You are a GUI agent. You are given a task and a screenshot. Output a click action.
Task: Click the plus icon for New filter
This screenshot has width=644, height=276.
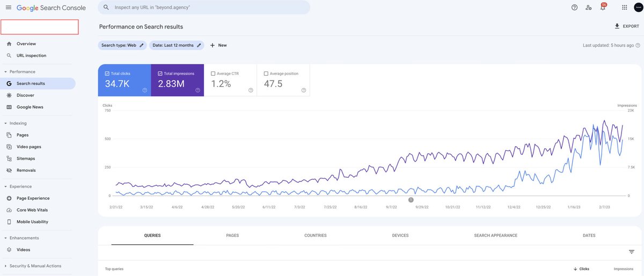213,45
